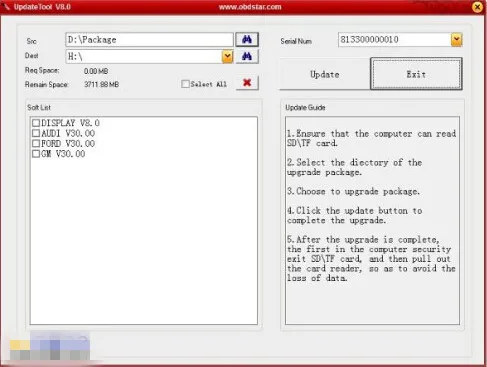
Task: Expand the Serial Num dropdown
Action: tap(457, 40)
